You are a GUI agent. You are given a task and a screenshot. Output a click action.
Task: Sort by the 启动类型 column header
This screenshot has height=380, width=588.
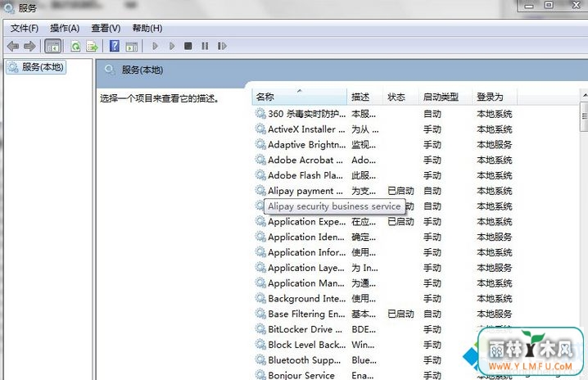point(445,97)
